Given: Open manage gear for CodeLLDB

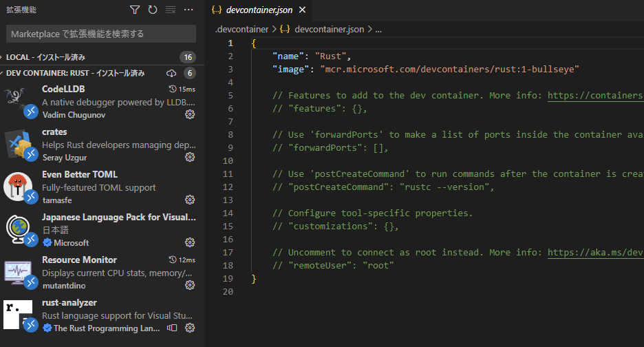Looking at the screenshot, I should click(x=190, y=114).
